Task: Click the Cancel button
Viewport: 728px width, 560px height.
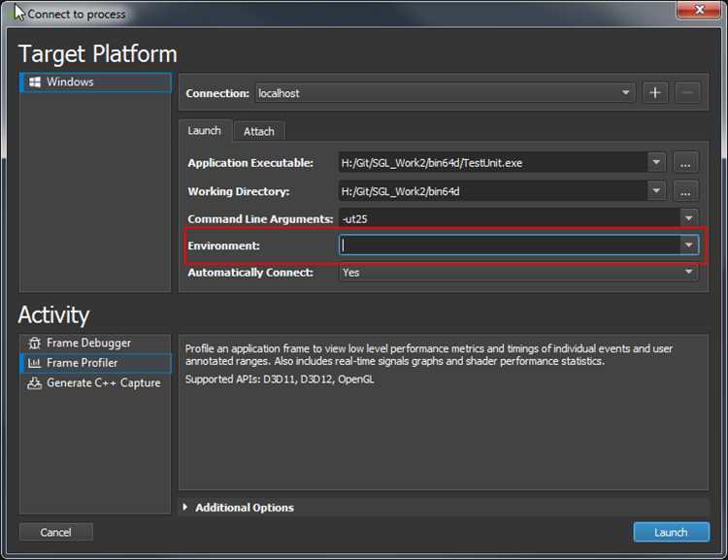Action: (x=56, y=532)
